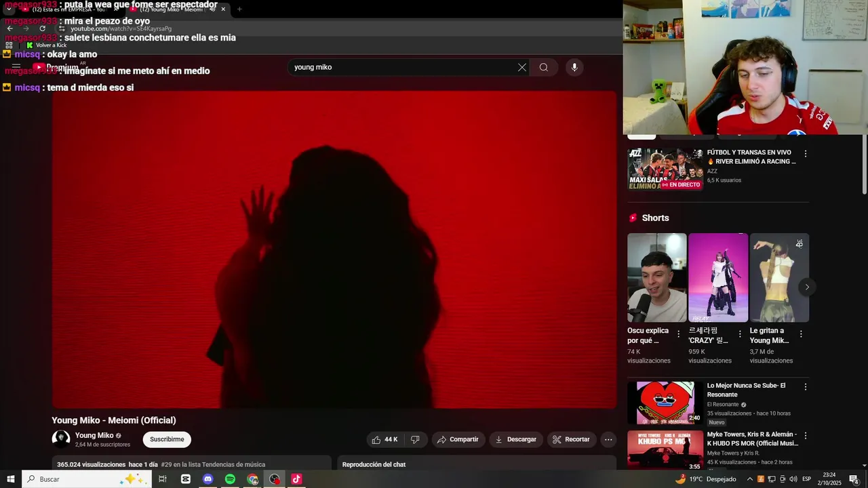
Task: Open the system volume control
Action: click(x=793, y=479)
